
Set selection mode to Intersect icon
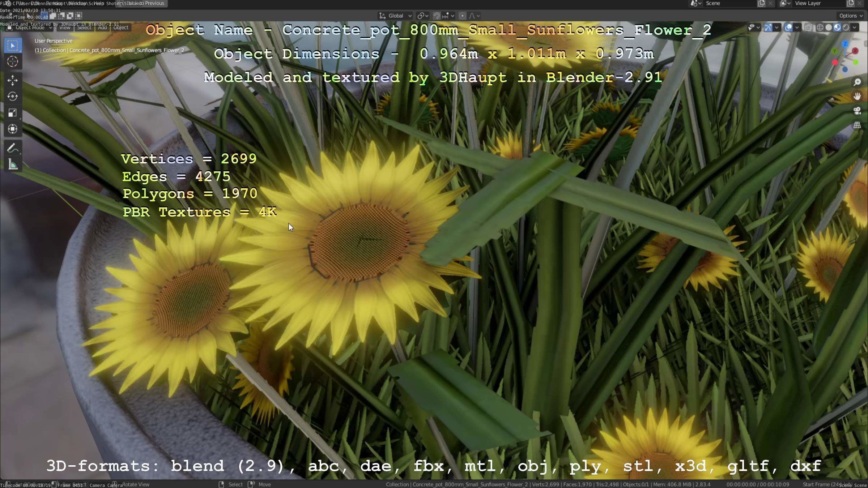tap(79, 16)
